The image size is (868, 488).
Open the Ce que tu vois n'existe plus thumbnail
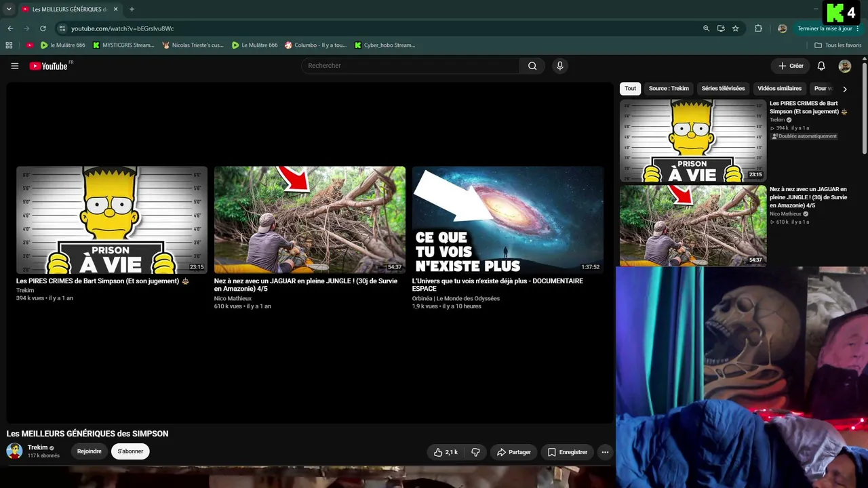508,220
